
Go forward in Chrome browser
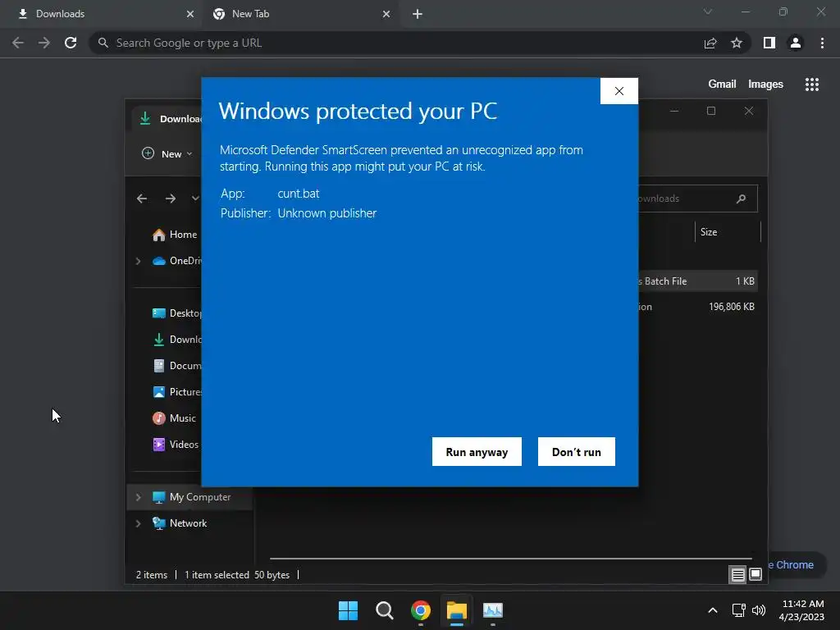44,43
